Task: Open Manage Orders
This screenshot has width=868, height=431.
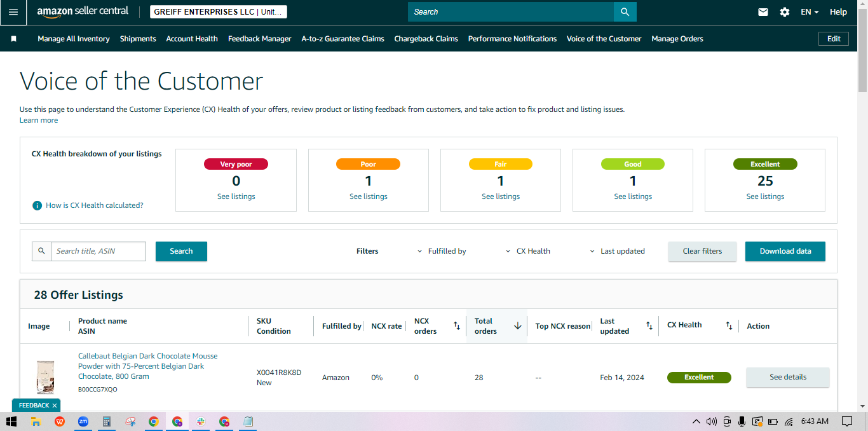Action: point(677,39)
